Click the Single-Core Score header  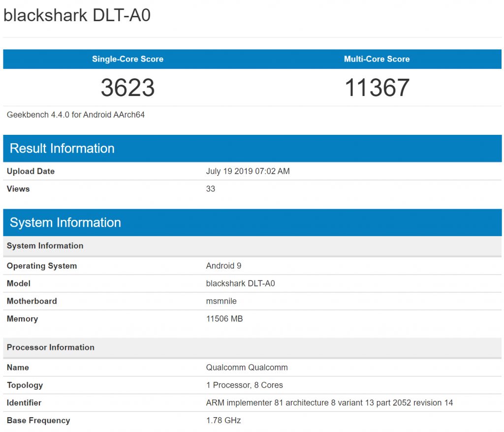coord(127,59)
